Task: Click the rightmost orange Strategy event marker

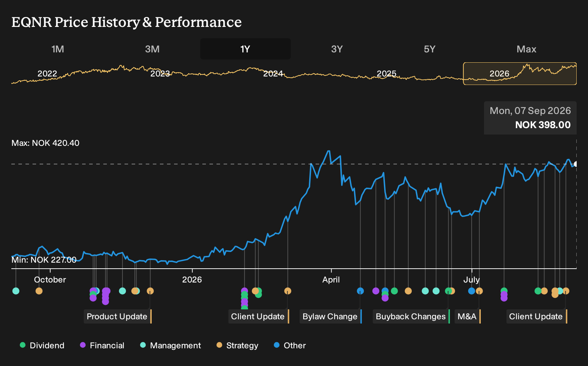Action: (x=566, y=291)
